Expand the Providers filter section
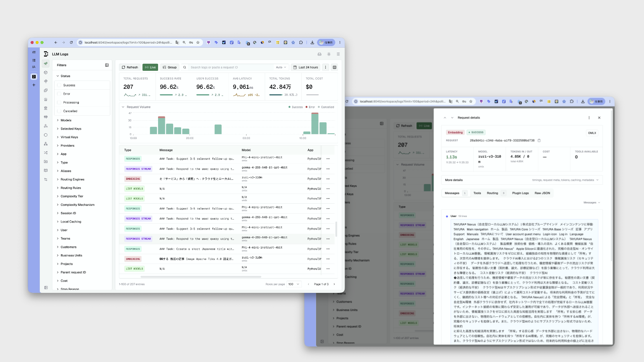This screenshot has width=644, height=362. coord(66,145)
